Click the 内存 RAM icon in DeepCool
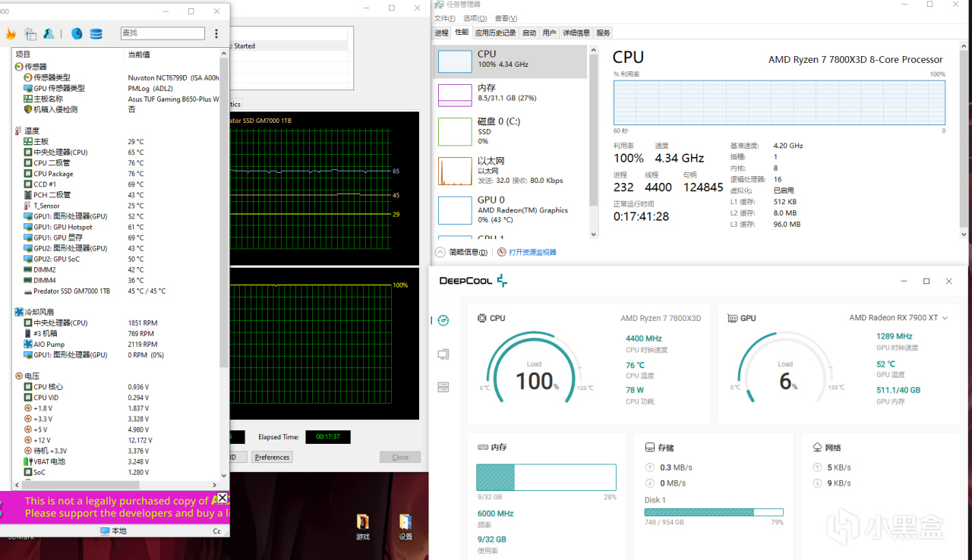Screen dimensions: 972x560 tap(481, 448)
